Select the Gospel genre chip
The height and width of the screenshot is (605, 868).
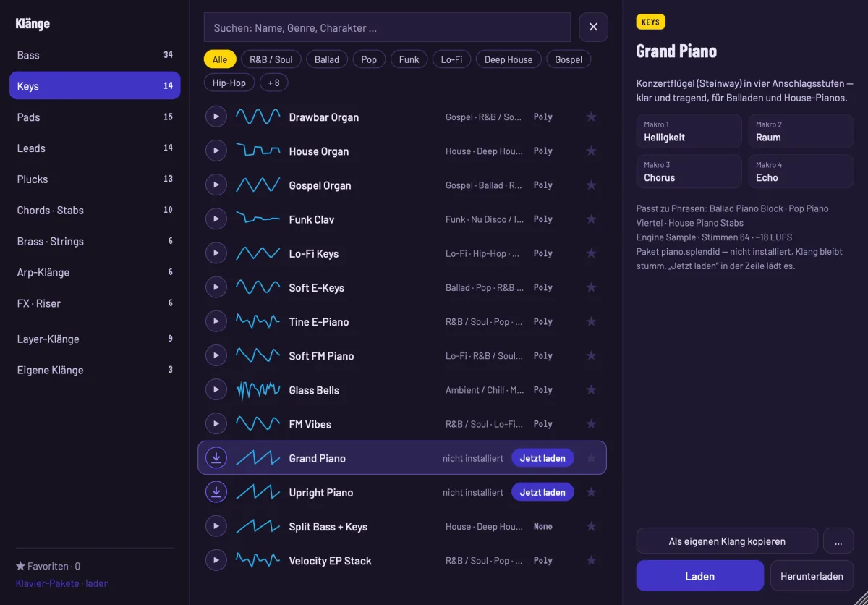point(569,59)
